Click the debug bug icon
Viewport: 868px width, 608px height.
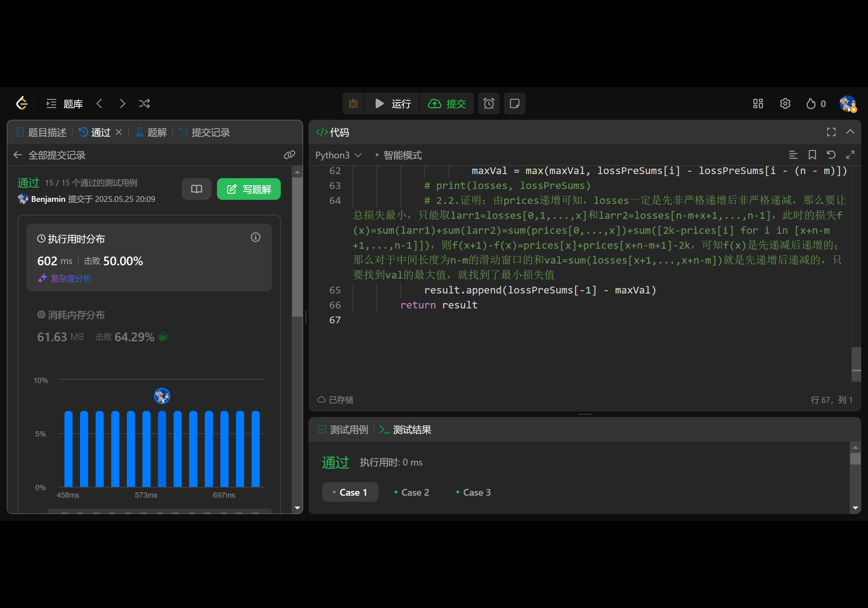click(x=353, y=103)
